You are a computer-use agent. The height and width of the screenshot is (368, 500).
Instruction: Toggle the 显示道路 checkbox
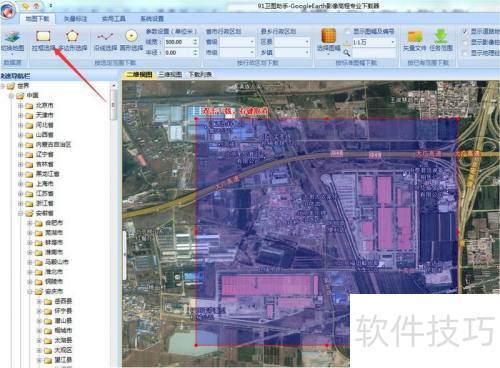click(x=465, y=31)
